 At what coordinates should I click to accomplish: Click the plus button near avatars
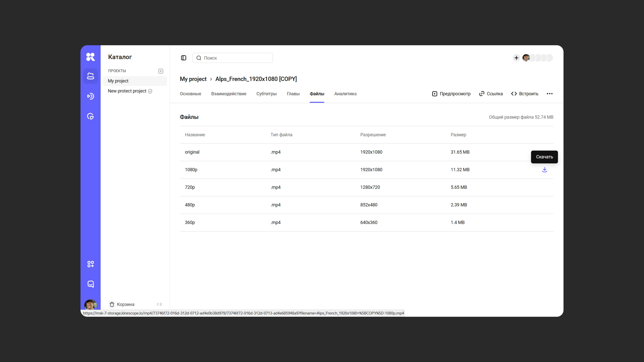(x=516, y=58)
